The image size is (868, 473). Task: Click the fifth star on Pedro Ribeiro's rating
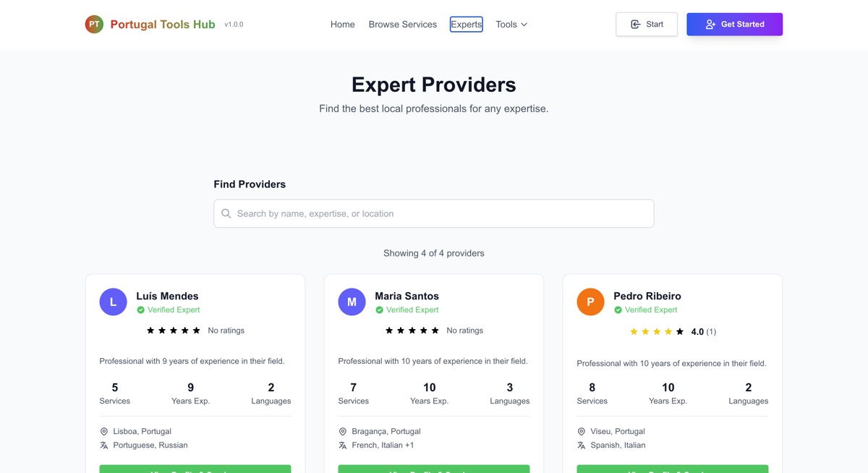tap(680, 332)
